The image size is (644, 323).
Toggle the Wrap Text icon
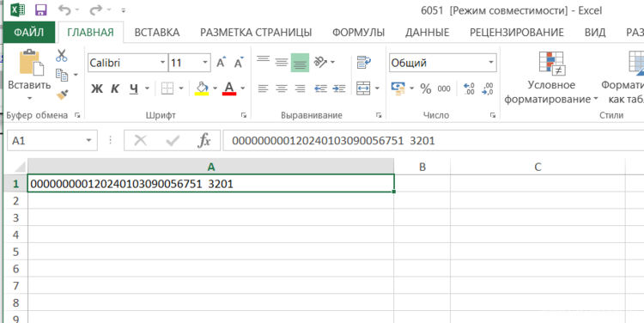364,63
